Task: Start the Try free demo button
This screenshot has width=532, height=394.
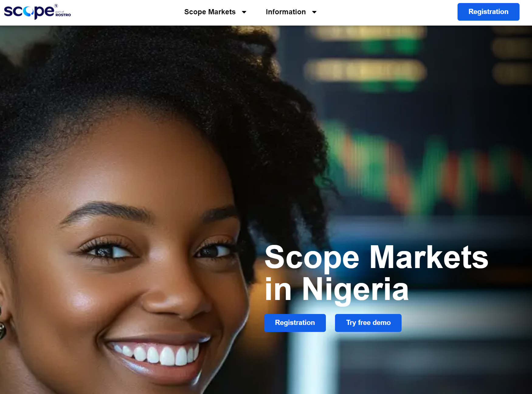Action: pos(368,323)
